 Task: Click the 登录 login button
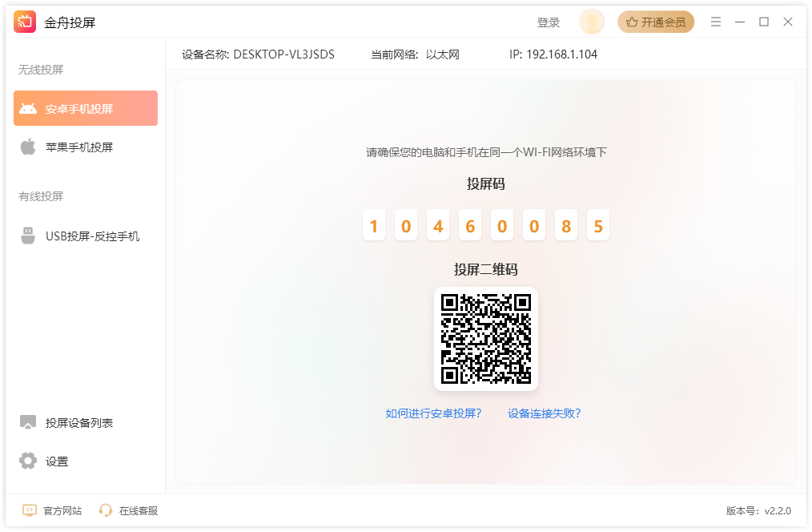coord(549,22)
